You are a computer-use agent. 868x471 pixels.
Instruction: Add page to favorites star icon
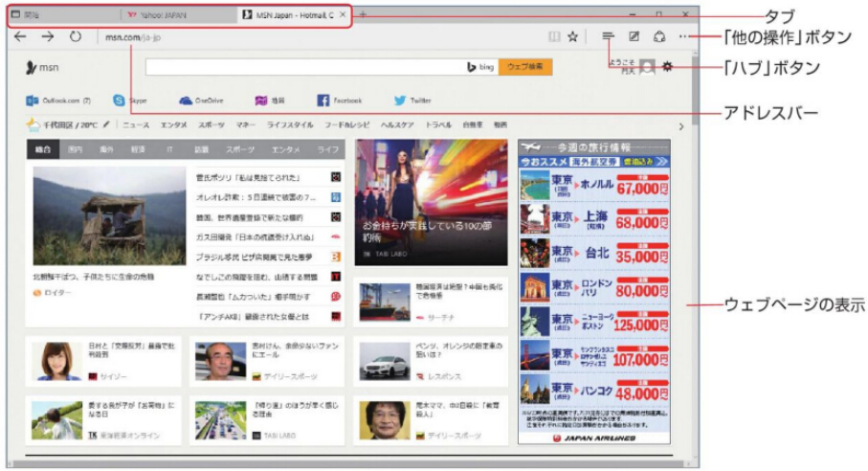573,36
